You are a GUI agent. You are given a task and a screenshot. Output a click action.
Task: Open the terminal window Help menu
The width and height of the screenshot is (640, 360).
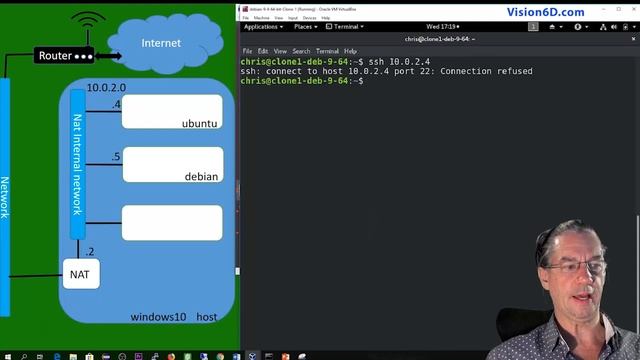point(350,51)
